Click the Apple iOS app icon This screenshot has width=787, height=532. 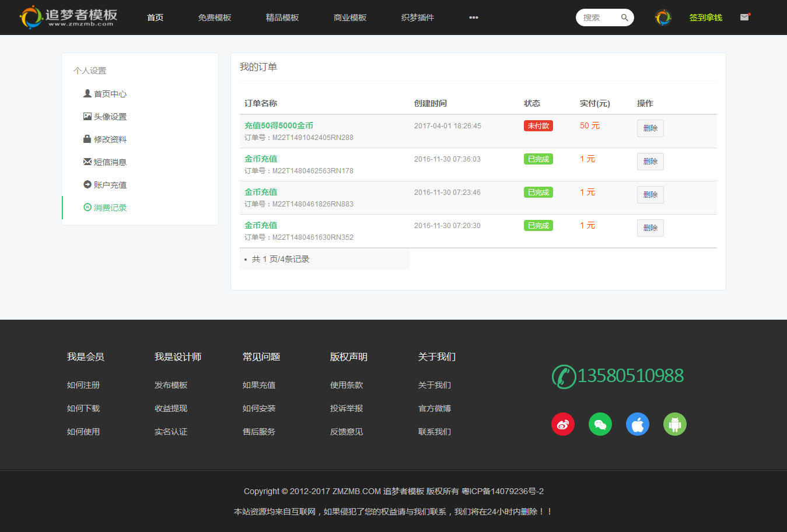coord(638,424)
